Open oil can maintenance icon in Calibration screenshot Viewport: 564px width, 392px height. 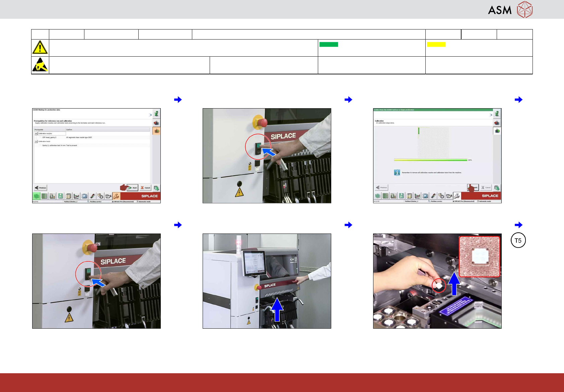pos(449,196)
